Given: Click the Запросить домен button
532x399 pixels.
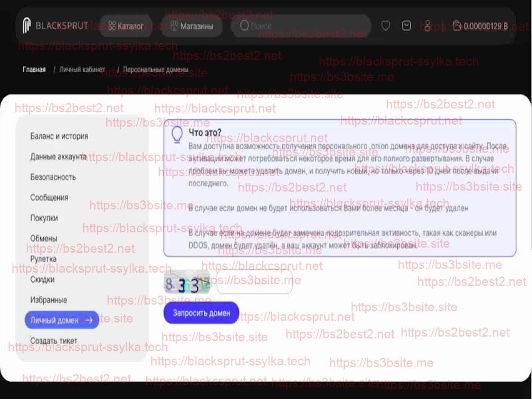Looking at the screenshot, I should 201,313.
